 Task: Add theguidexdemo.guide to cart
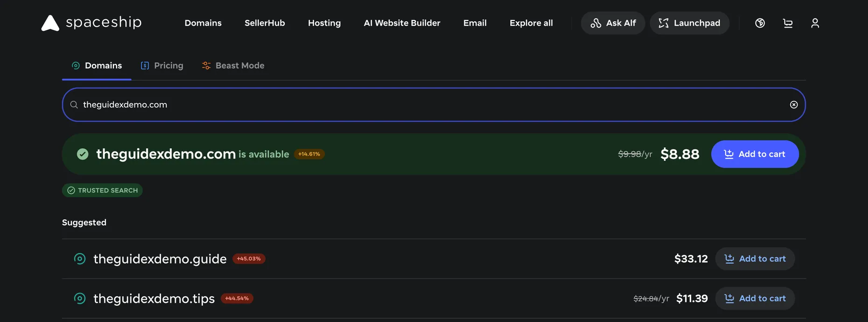pos(755,258)
